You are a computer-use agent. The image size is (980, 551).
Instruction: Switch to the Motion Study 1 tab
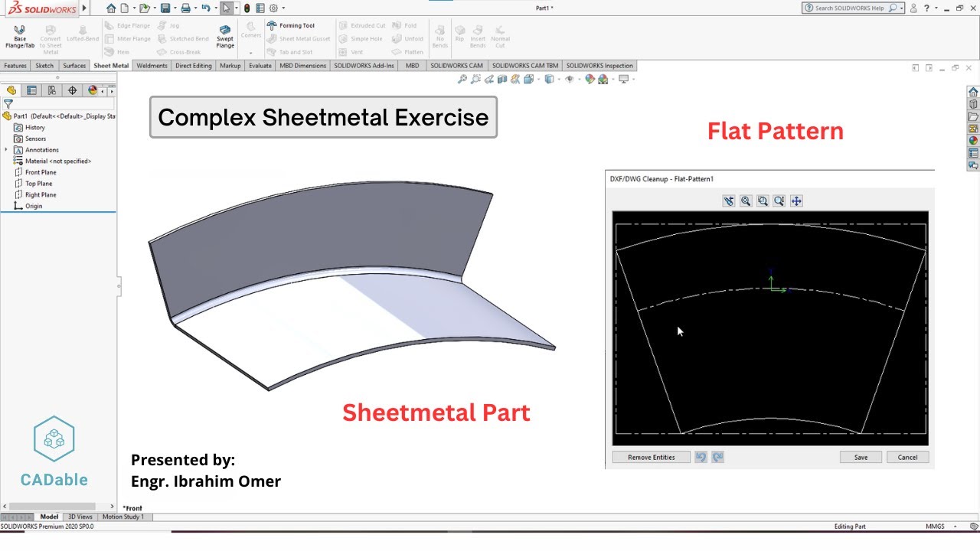(122, 517)
